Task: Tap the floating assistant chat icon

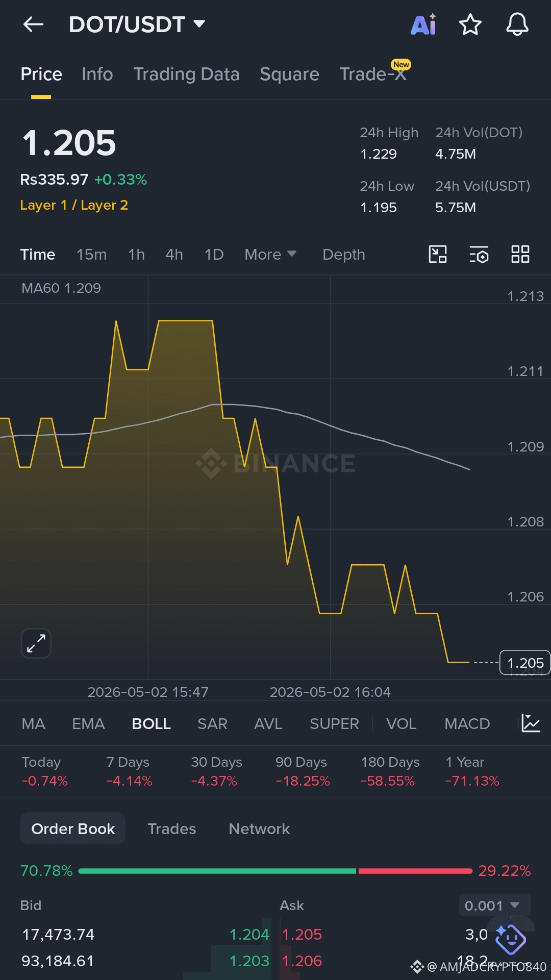Action: pos(511,939)
